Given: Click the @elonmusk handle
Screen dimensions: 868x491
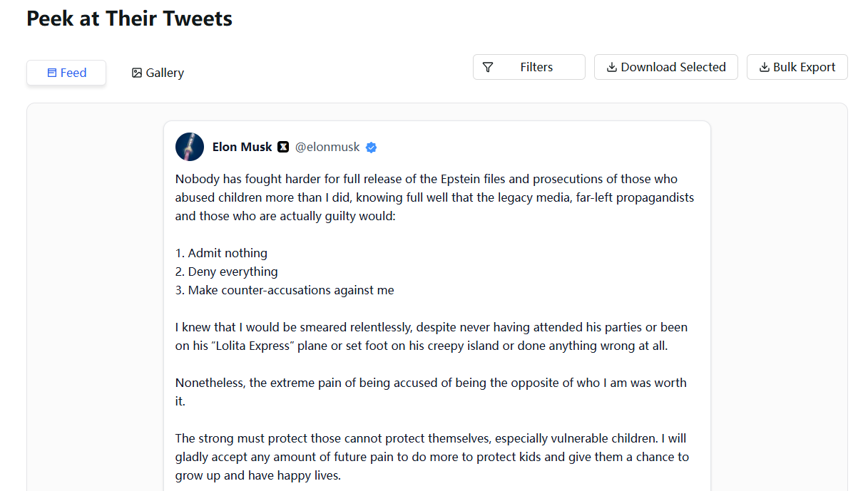Looking at the screenshot, I should (x=327, y=147).
